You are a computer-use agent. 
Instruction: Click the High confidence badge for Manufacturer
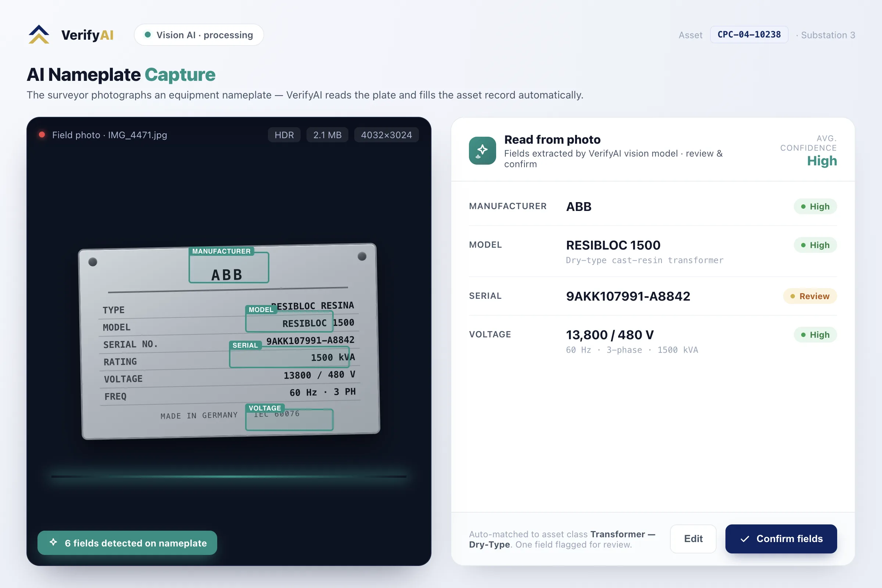815,206
